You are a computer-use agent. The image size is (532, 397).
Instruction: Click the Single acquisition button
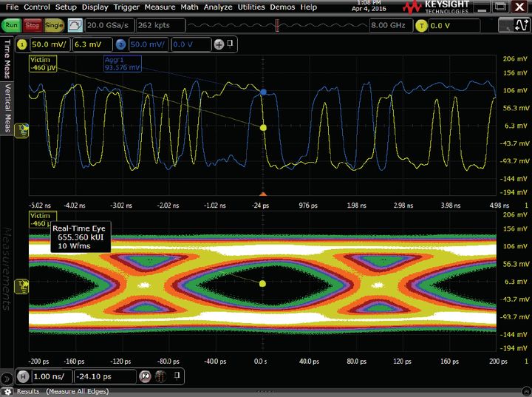pyautogui.click(x=54, y=25)
